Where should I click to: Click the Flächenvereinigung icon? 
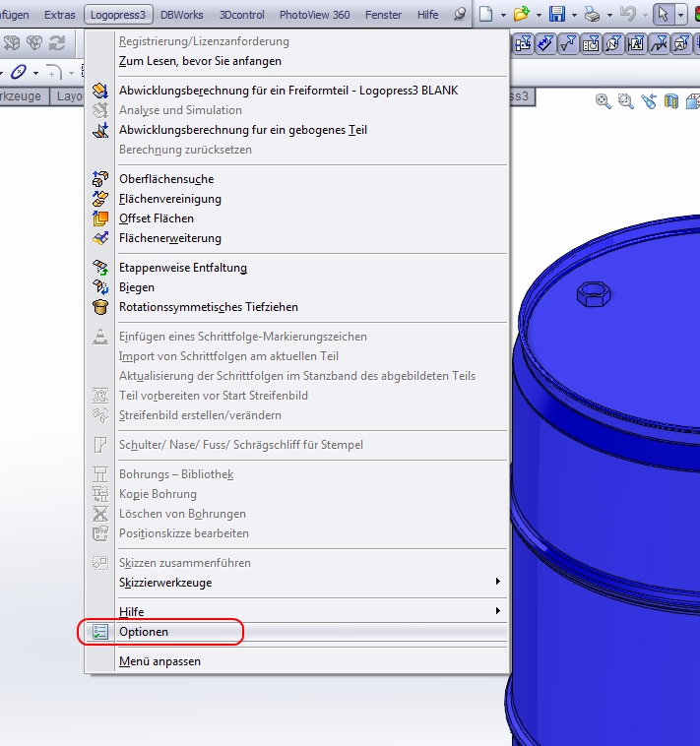click(x=100, y=199)
